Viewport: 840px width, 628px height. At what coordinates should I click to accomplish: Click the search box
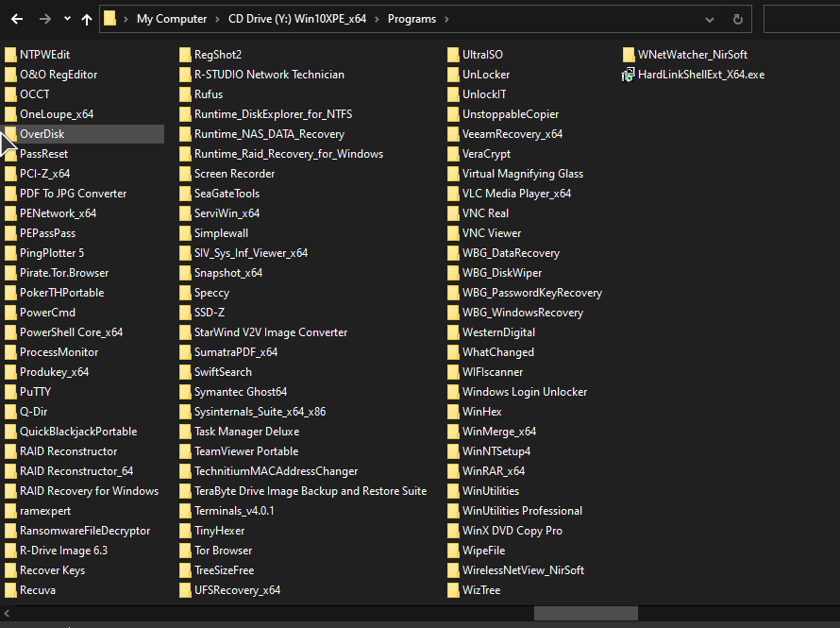click(x=801, y=19)
